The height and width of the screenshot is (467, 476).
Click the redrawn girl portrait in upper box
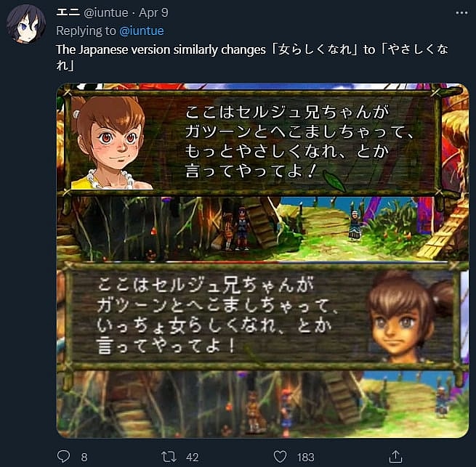click(109, 142)
